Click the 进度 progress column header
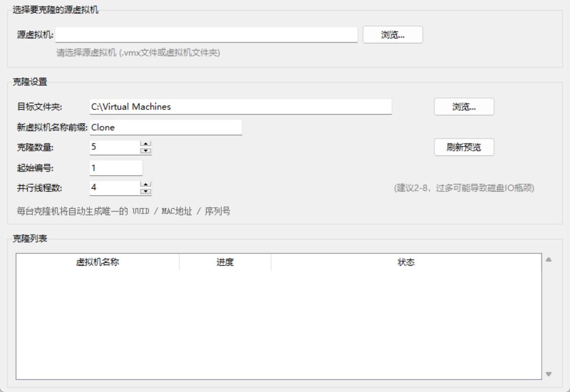 [x=225, y=262]
